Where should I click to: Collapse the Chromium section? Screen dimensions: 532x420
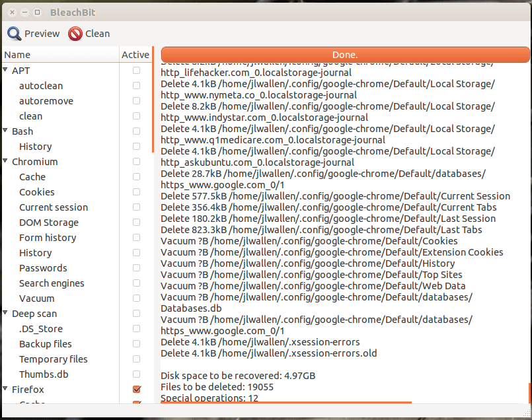[x=6, y=161]
